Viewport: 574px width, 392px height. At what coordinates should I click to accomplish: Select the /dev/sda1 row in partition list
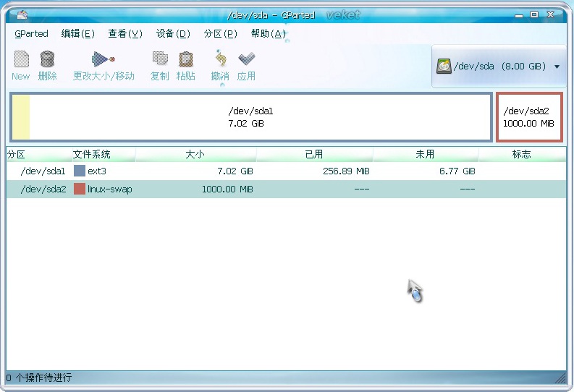pyautogui.click(x=286, y=171)
